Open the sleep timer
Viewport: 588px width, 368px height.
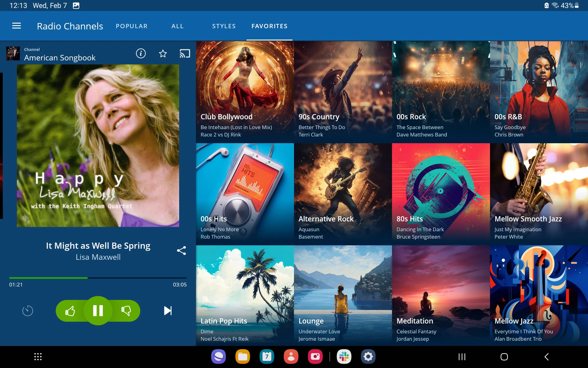28,311
